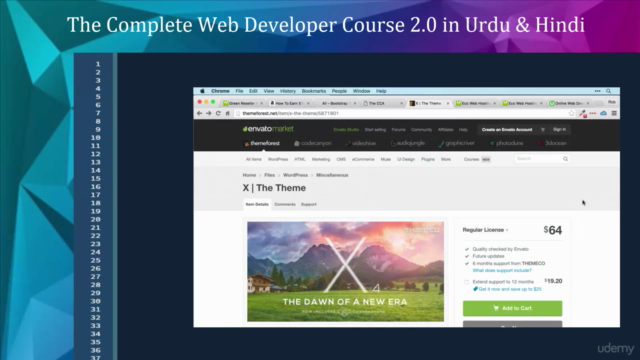640x360 pixels.
Task: Click the Sign In button
Action: point(559,129)
